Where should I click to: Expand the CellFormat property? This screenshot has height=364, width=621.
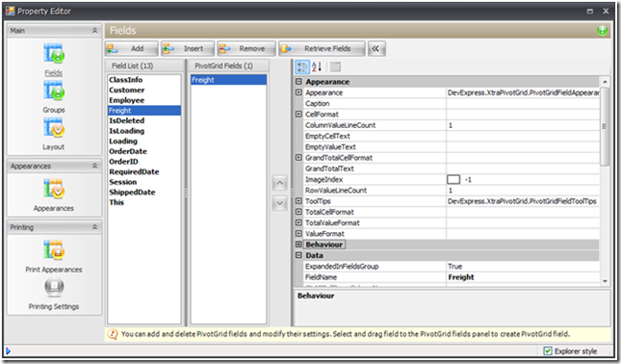[299, 114]
